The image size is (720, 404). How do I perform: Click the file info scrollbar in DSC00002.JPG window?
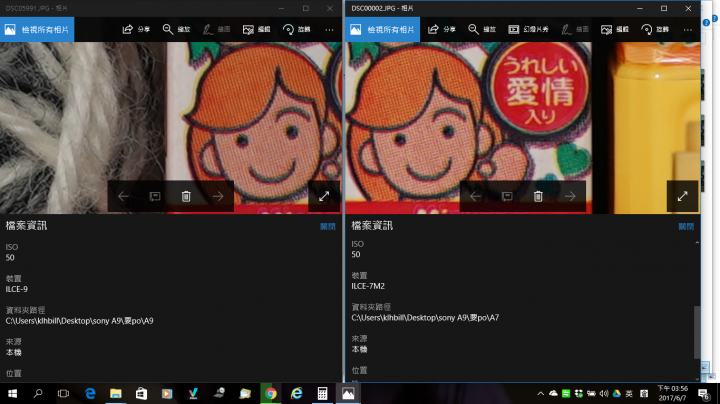pos(697,332)
